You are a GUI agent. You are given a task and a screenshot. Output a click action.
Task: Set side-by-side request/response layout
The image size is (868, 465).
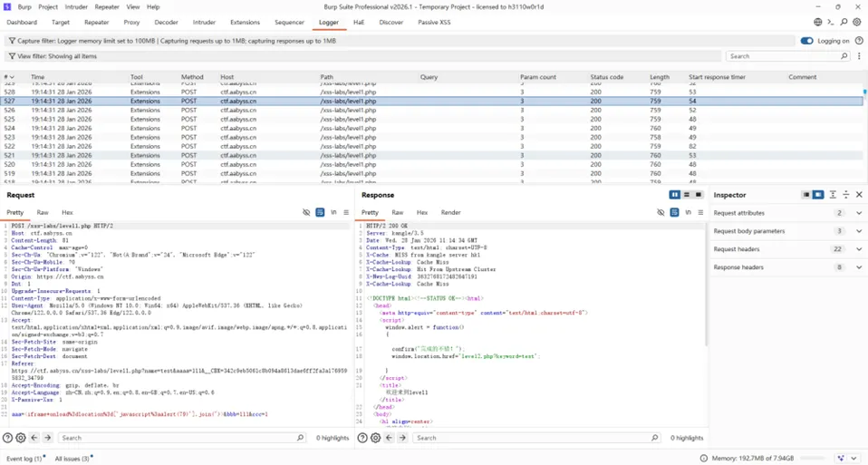tap(674, 195)
